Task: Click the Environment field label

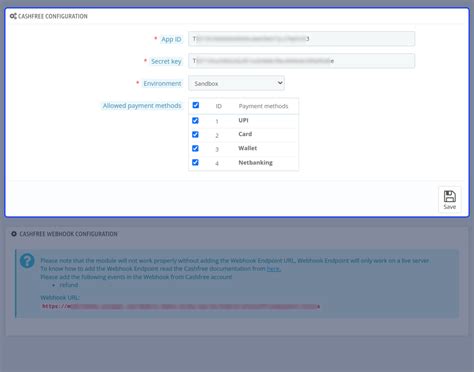Action: (162, 83)
